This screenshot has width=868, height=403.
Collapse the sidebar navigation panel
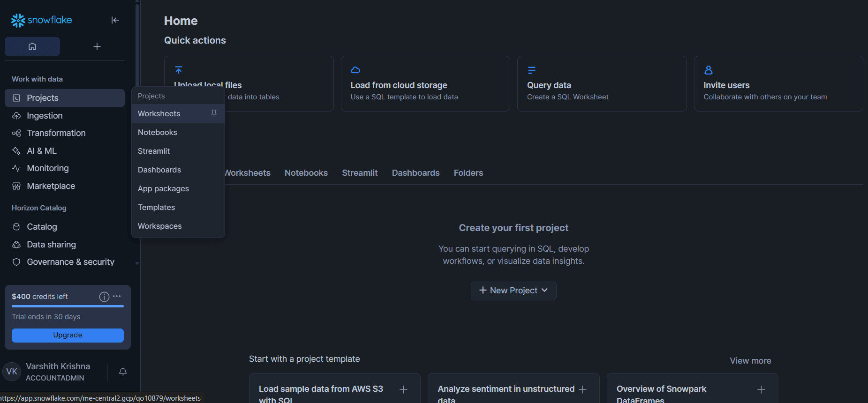coord(115,20)
